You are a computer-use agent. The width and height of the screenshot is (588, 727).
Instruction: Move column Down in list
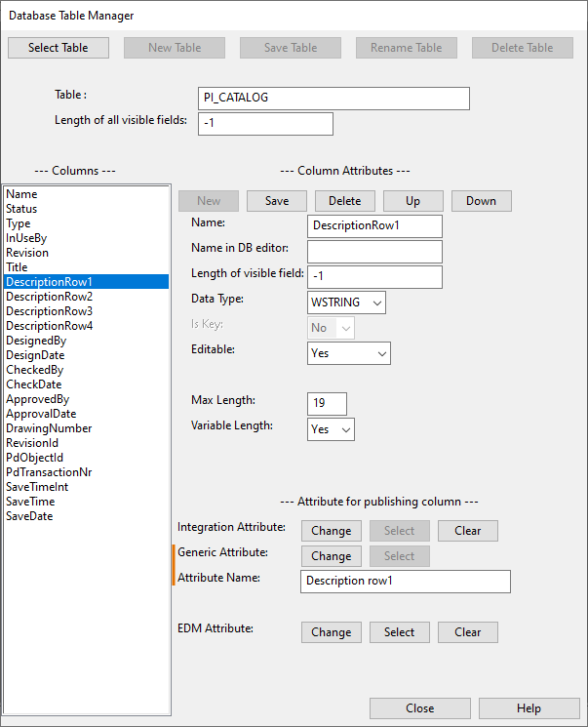coord(481,201)
